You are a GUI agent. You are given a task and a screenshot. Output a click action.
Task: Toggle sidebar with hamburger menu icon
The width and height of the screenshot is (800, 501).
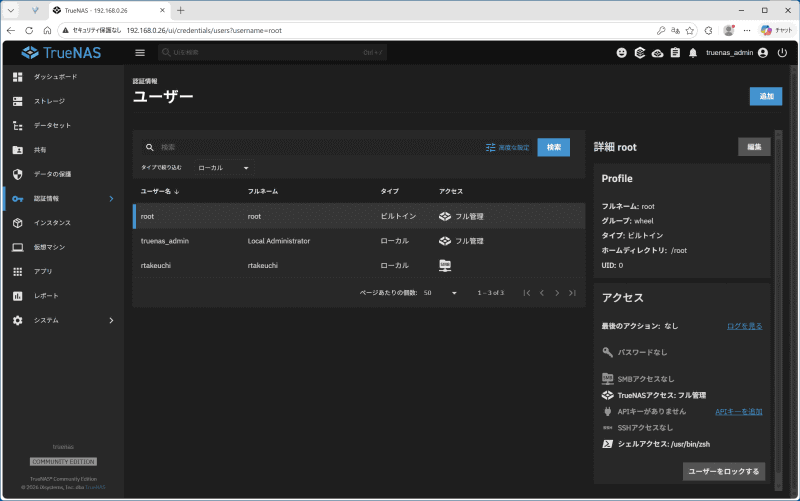click(x=140, y=53)
